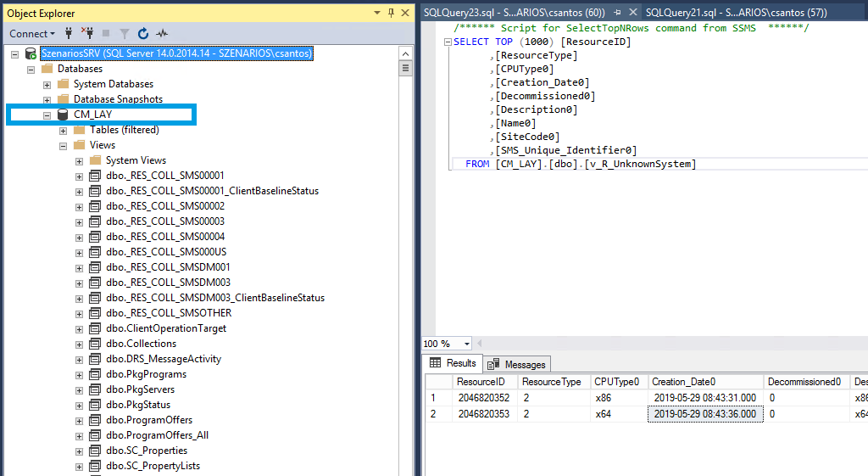Click the Creation_Date0 column header

(683, 382)
